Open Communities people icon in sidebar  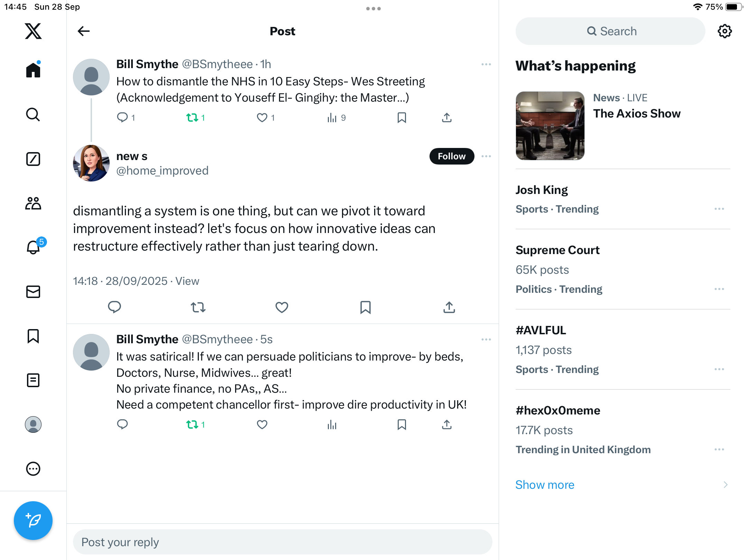[x=33, y=203]
